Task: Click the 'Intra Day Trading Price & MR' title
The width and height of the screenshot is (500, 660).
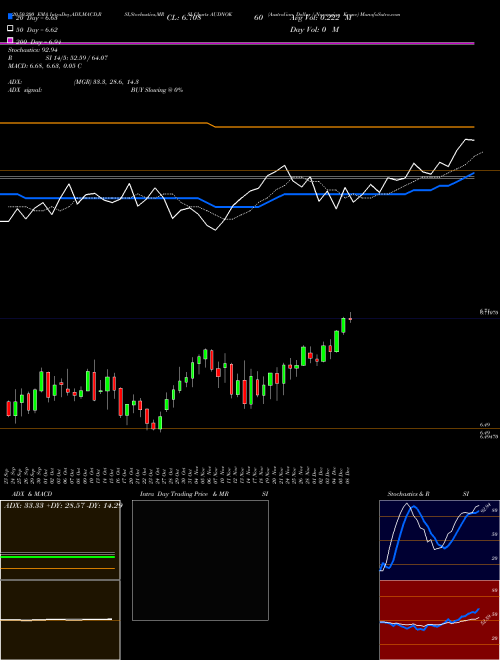Action: [184, 494]
